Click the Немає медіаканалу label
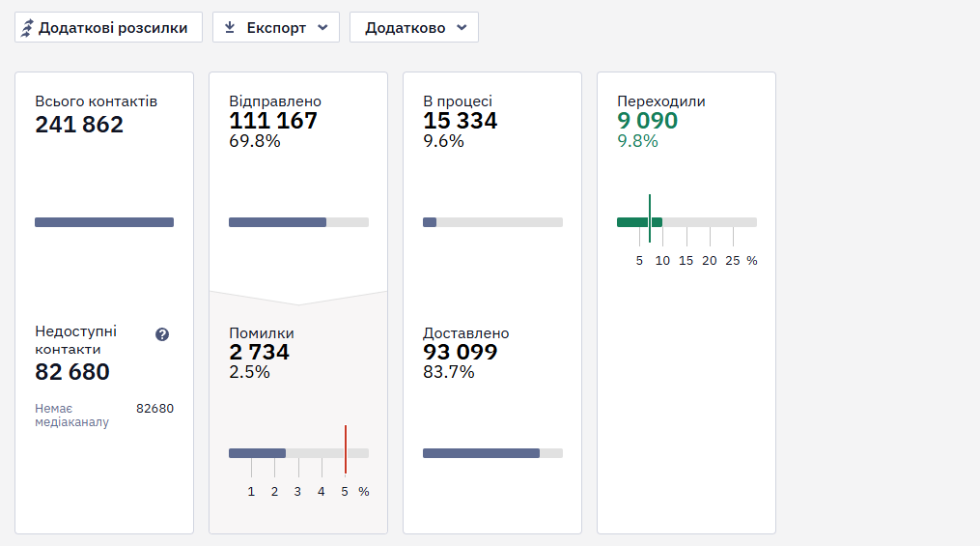The height and width of the screenshot is (546, 980). click(x=71, y=416)
